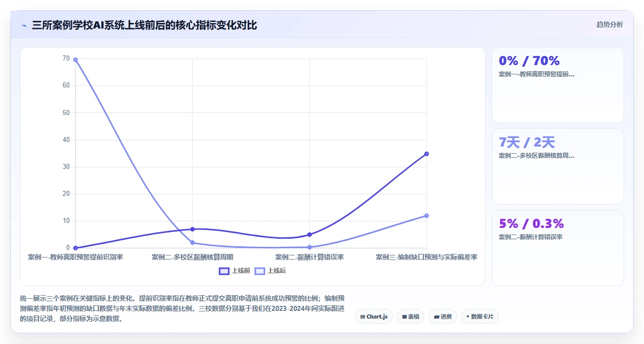Click the 上线前 point for 薪酬计算错误率
The image size is (644, 344).
point(309,235)
